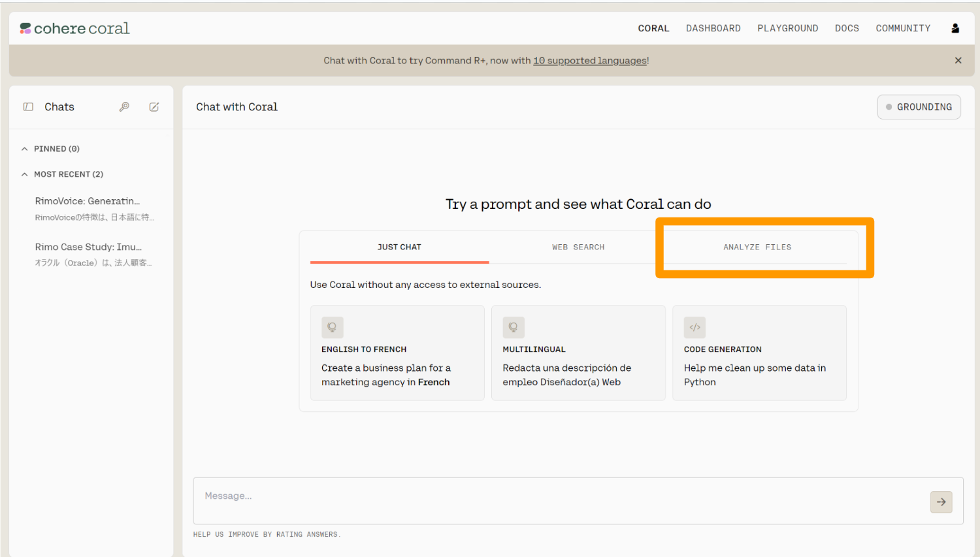The height and width of the screenshot is (557, 980).
Task: Click the cohere coral logo
Action: click(x=74, y=28)
